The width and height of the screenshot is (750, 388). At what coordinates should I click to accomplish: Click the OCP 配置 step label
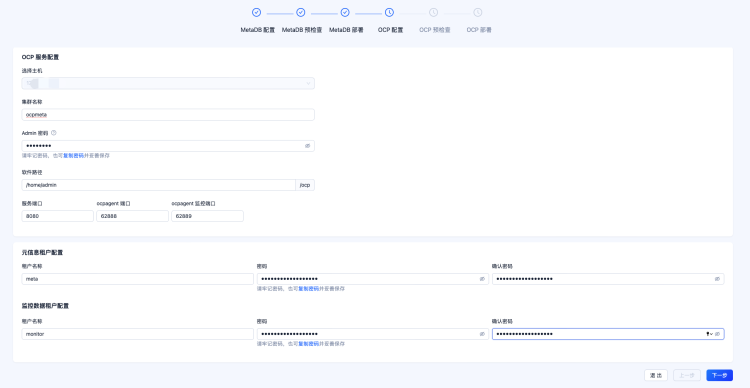click(390, 30)
